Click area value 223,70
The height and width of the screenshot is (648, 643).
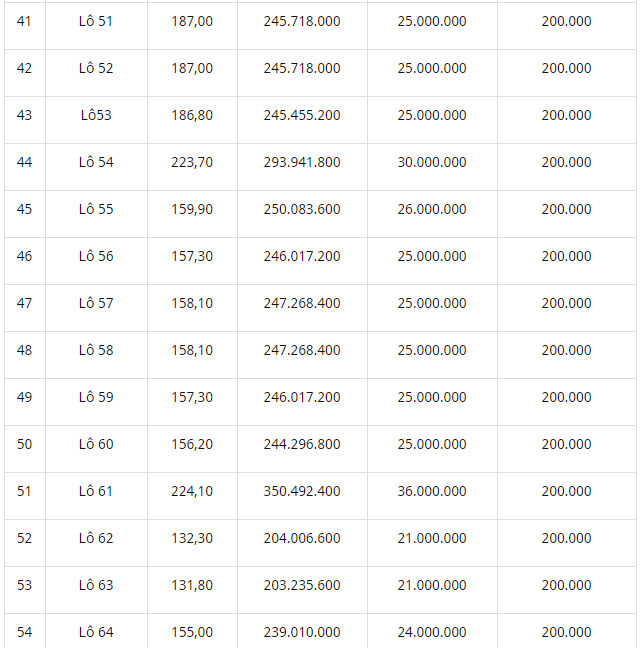coord(192,162)
